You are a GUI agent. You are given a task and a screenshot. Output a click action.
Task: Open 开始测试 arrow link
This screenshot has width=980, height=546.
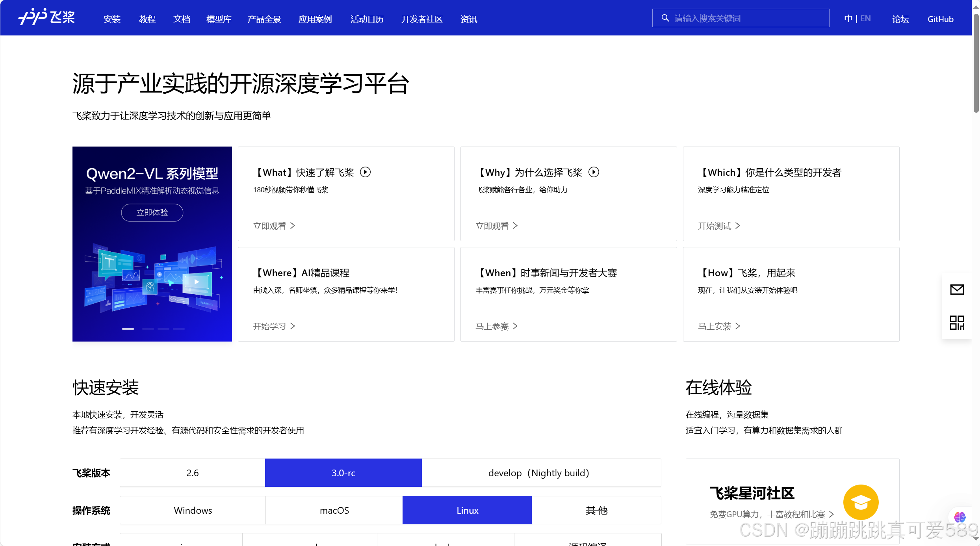(719, 226)
